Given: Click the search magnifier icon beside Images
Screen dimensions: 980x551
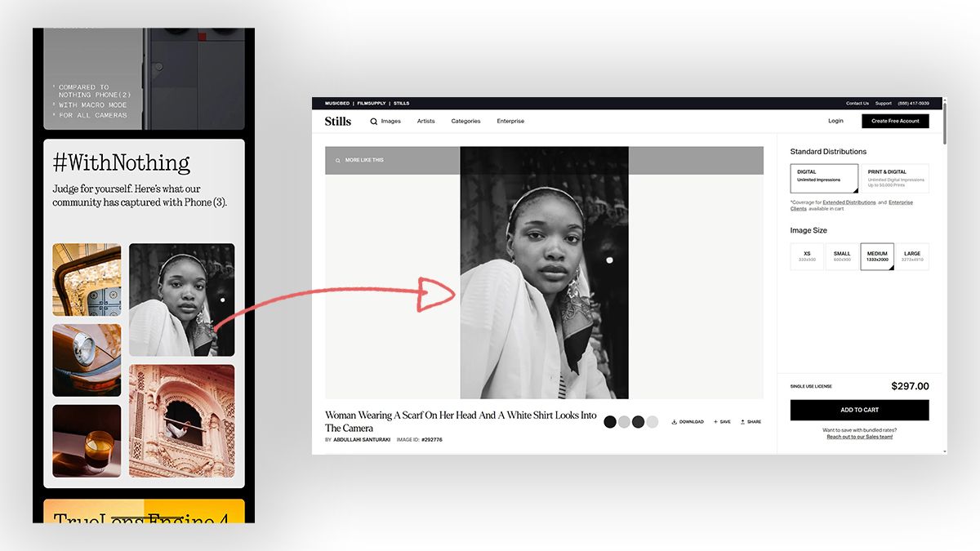Looking at the screenshot, I should (x=374, y=122).
